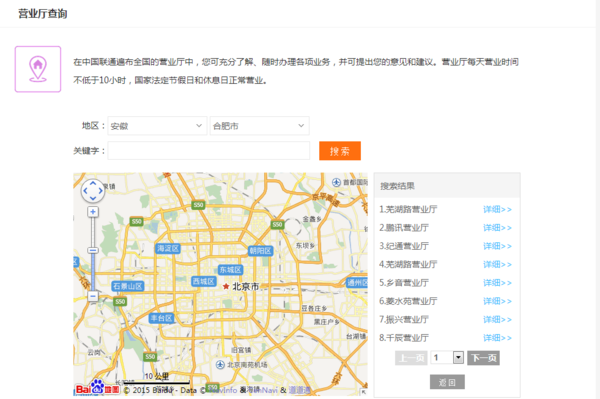The height and width of the screenshot is (399, 600).
Task: Click the orange 搜索 search button
Action: (x=340, y=151)
